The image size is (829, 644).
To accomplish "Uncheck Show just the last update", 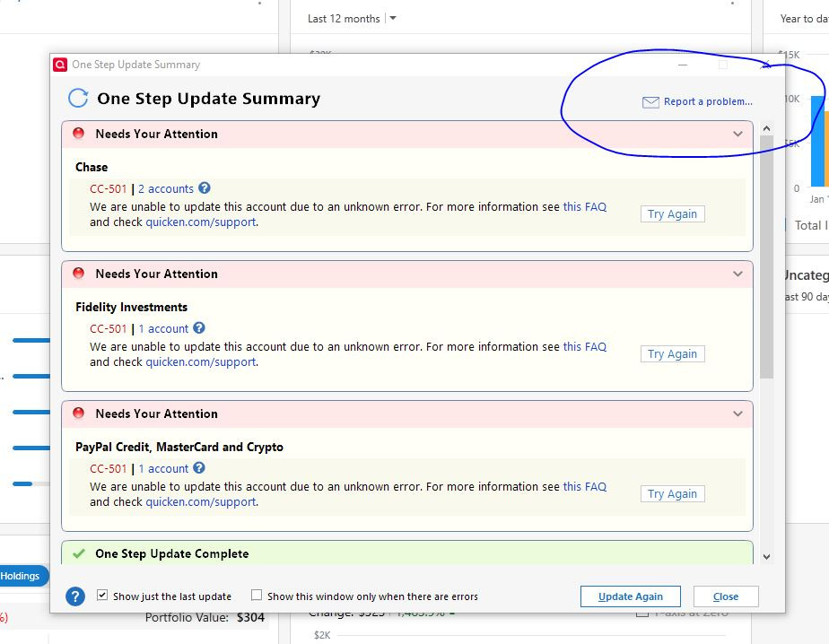I will [102, 596].
